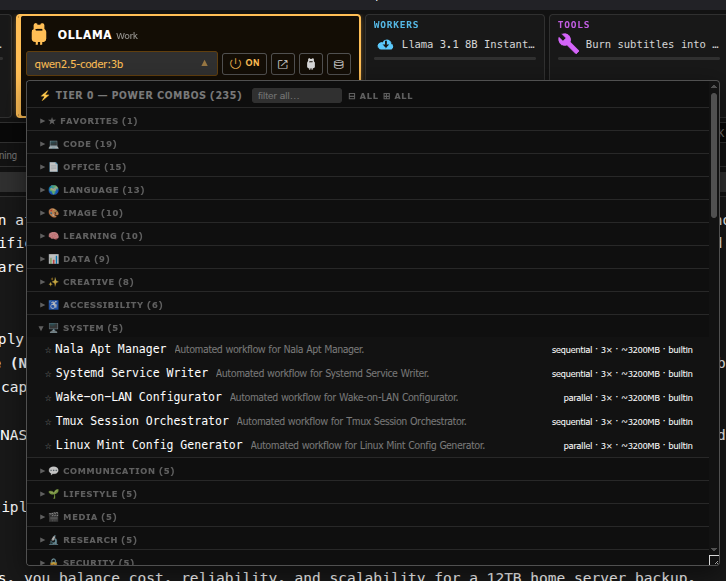Expand the Favorites (1) category

tap(368, 121)
